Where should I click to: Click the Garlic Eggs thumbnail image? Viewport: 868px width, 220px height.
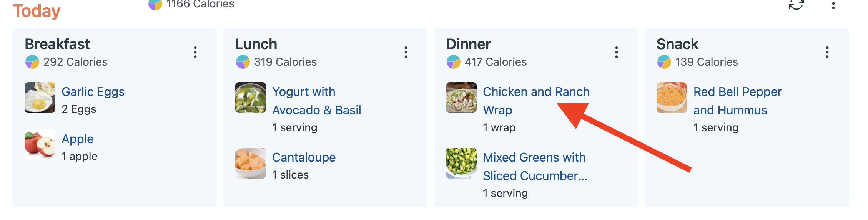(x=40, y=98)
